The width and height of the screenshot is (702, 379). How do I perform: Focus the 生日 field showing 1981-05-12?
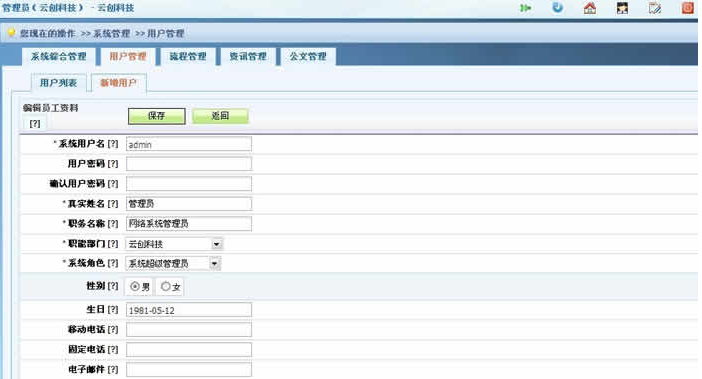[x=189, y=310]
